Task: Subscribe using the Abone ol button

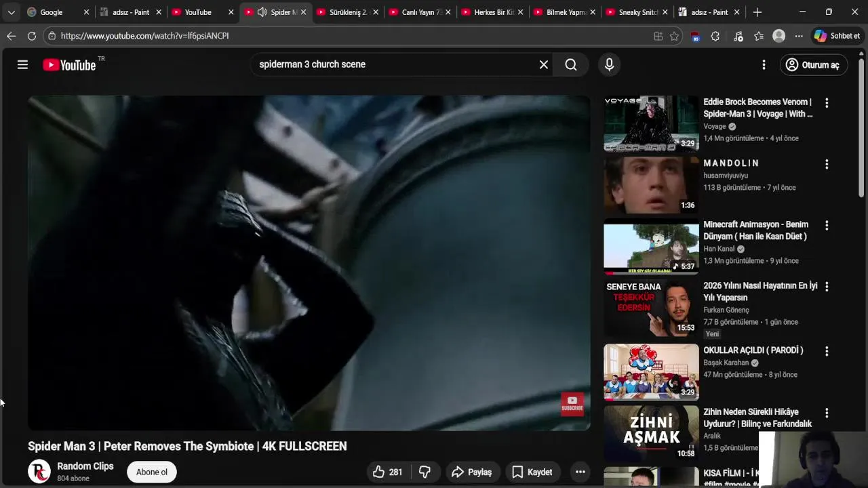Action: click(152, 472)
